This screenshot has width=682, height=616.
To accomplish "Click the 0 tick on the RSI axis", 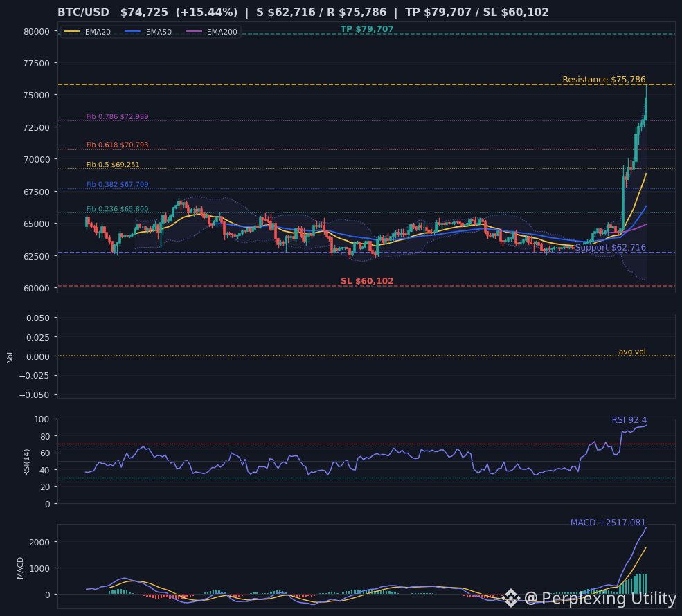I will point(48,505).
